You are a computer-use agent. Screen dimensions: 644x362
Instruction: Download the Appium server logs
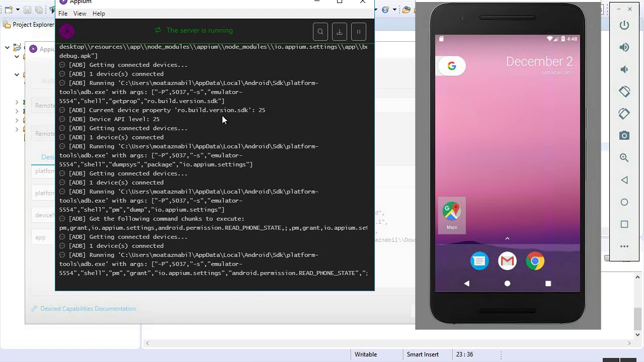tap(340, 32)
